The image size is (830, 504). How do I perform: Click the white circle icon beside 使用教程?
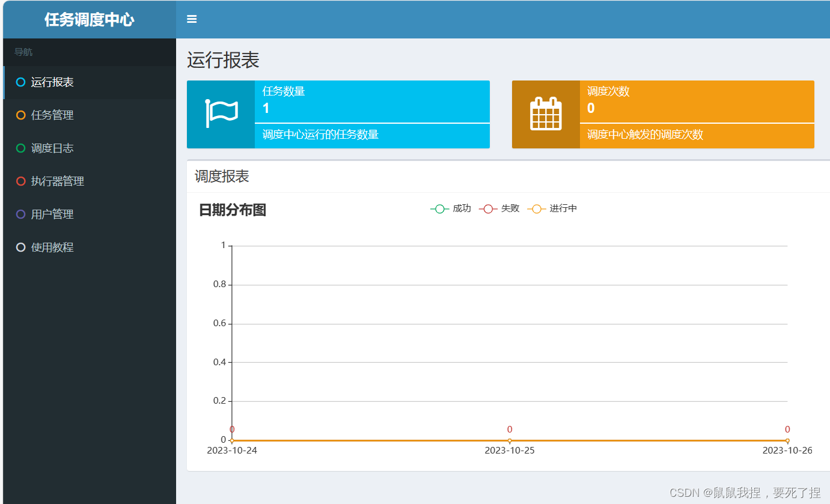pyautogui.click(x=21, y=247)
